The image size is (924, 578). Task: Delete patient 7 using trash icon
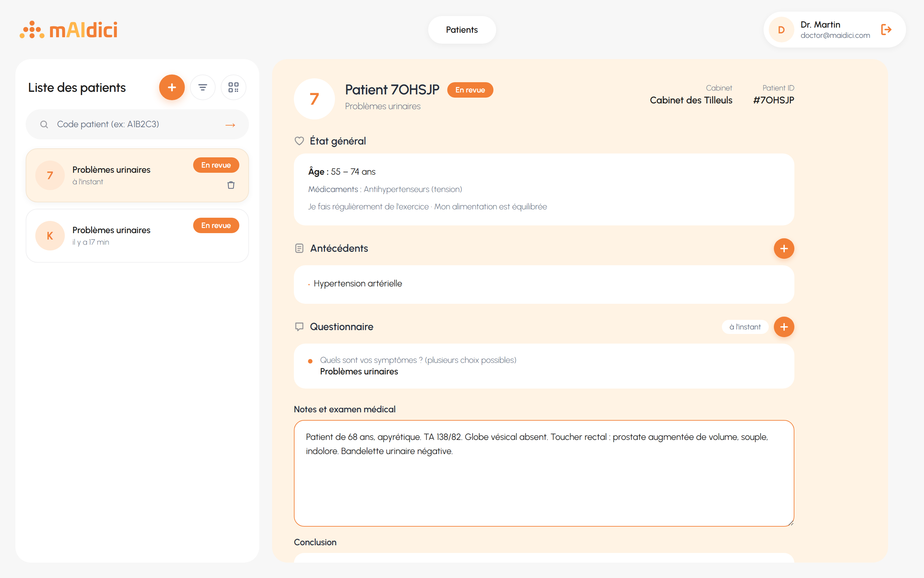(x=231, y=185)
